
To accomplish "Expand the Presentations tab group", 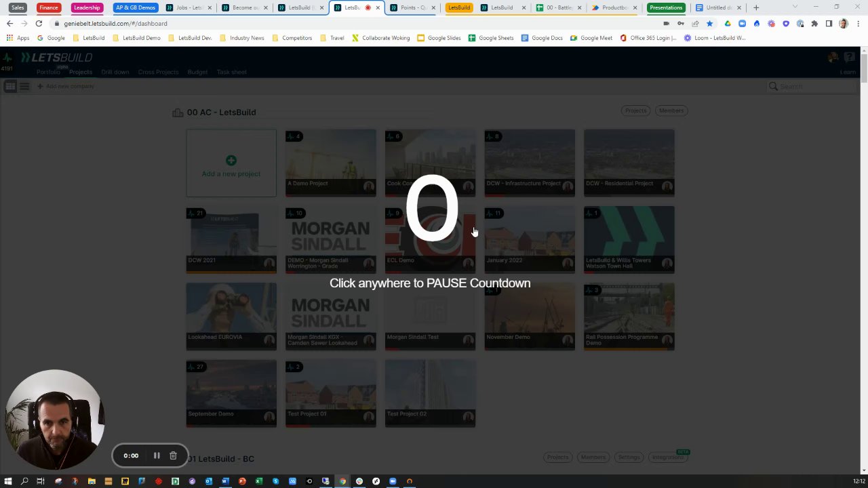I will 666,7.
